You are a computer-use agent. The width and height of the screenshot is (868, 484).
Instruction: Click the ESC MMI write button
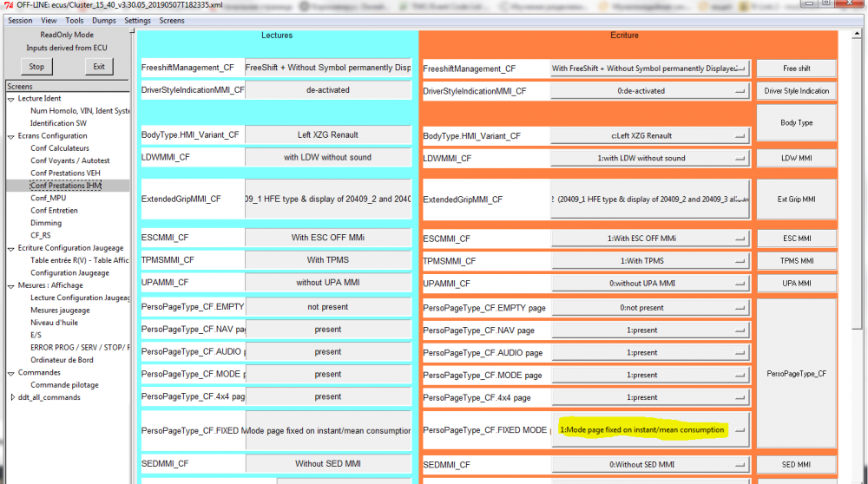pos(796,239)
